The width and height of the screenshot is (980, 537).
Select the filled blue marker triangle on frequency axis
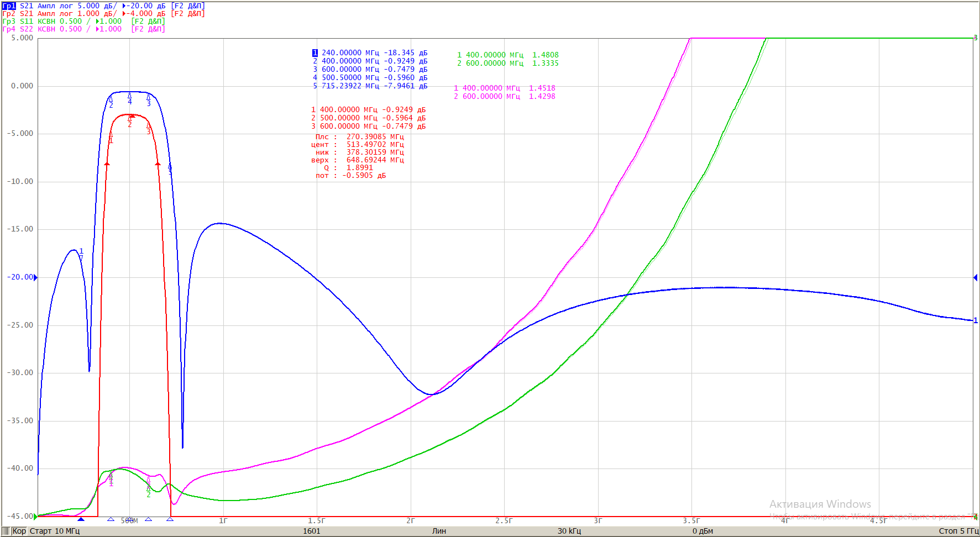[x=81, y=519]
